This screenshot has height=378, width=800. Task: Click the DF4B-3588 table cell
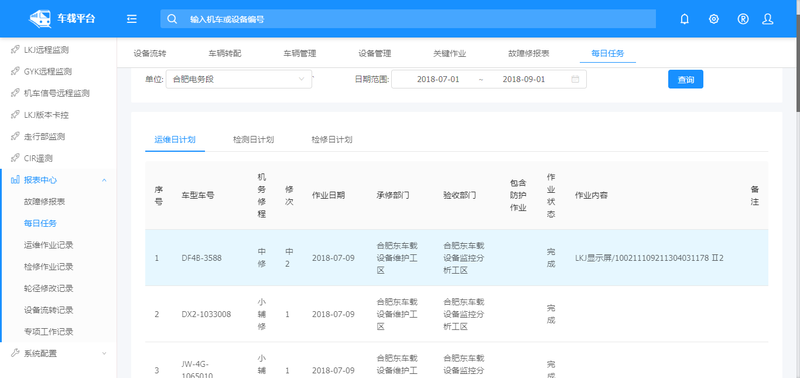(x=202, y=258)
